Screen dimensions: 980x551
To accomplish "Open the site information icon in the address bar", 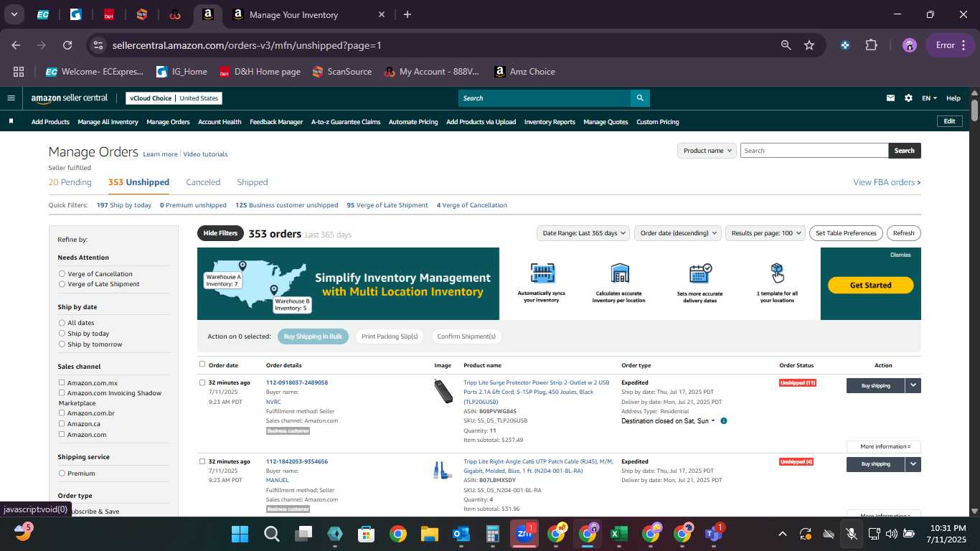I will click(x=98, y=45).
